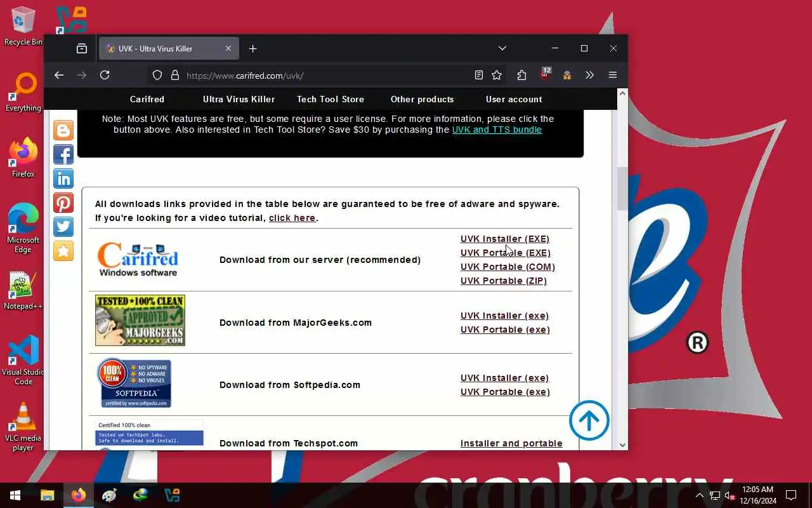Image resolution: width=812 pixels, height=508 pixels.
Task: Open the Windows notification center icon
Action: (x=791, y=495)
